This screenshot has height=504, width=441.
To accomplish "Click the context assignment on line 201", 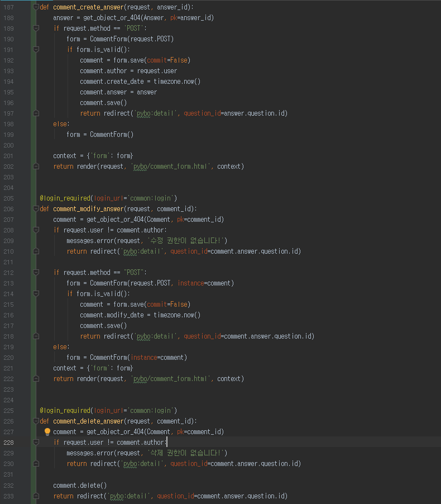I will click(93, 155).
